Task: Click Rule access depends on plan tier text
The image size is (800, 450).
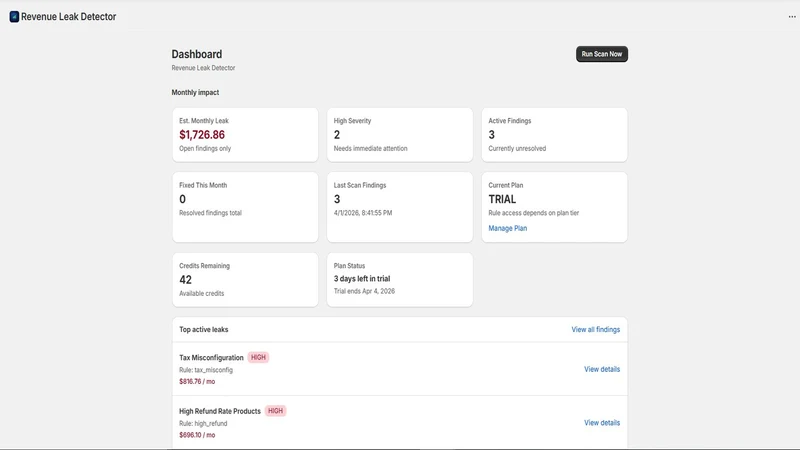Action: [x=534, y=213]
